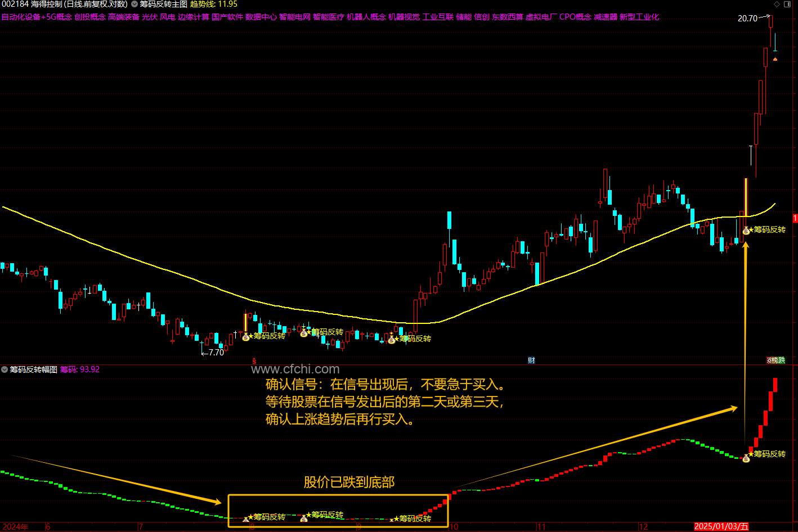The image size is (798, 532).
Task: Click the diamond icon at top right
Action: 778,4
